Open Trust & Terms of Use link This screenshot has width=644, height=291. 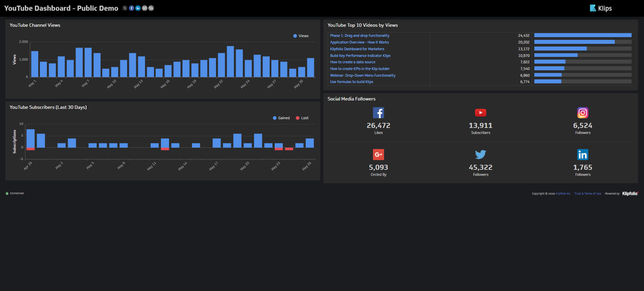point(588,194)
